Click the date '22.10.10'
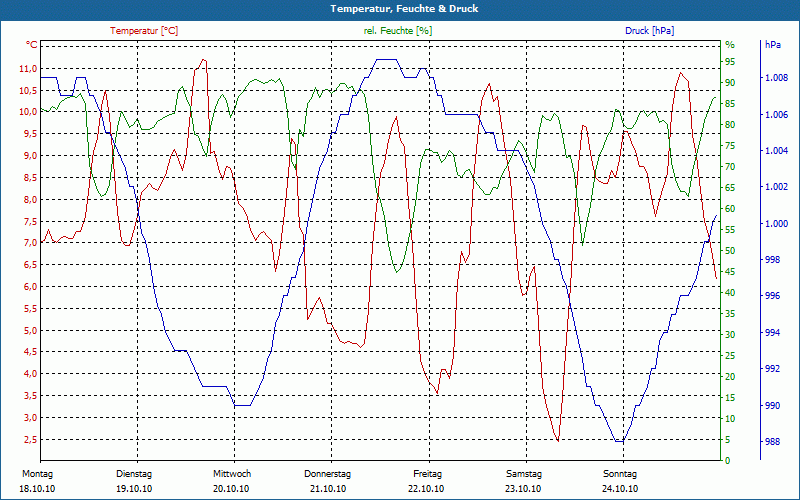This screenshot has width=800, height=500. (426, 489)
